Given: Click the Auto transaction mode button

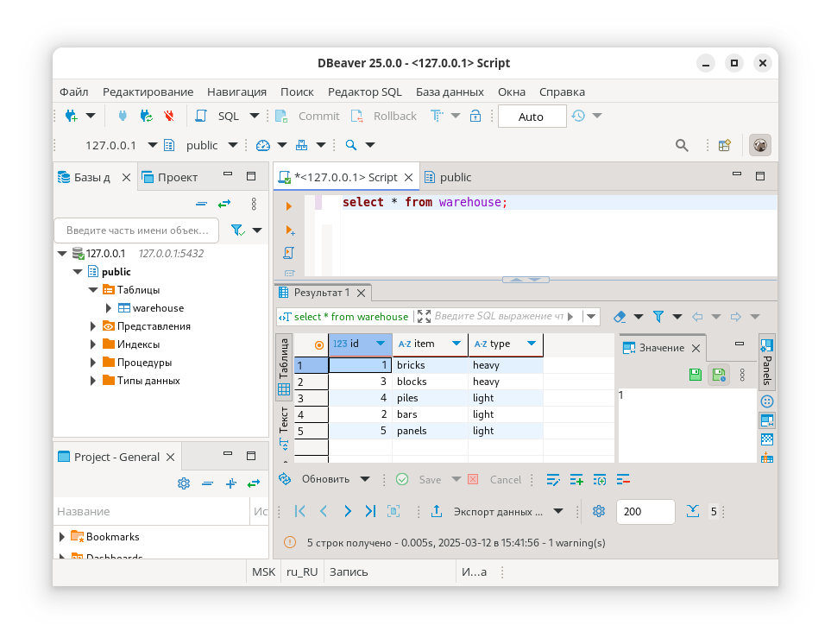Looking at the screenshot, I should tap(532, 117).
